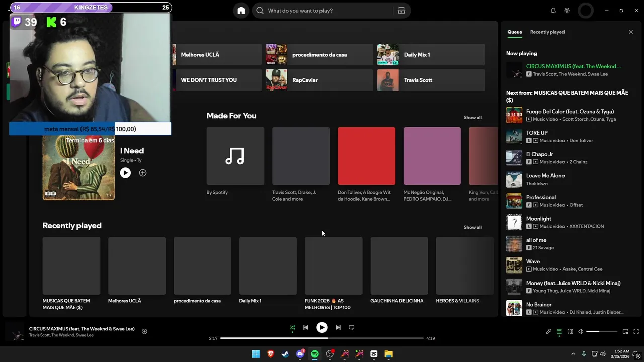Open the Mc Negão Original mix card
This screenshot has height=362, width=644.
[432, 164]
